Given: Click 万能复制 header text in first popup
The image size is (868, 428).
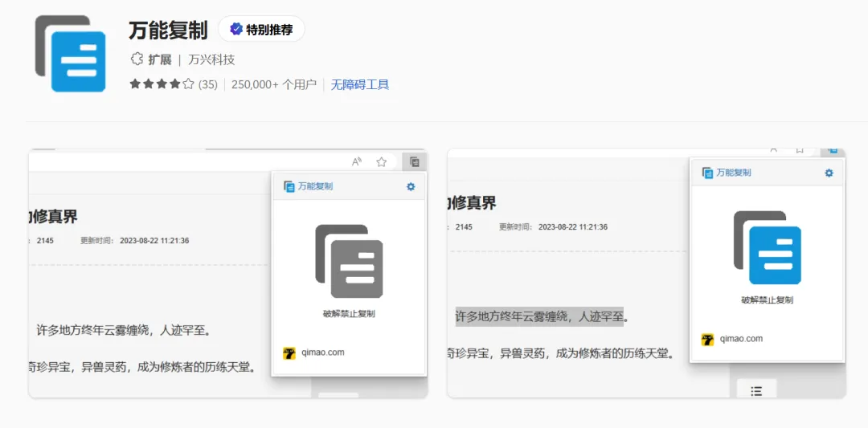Looking at the screenshot, I should click(316, 187).
